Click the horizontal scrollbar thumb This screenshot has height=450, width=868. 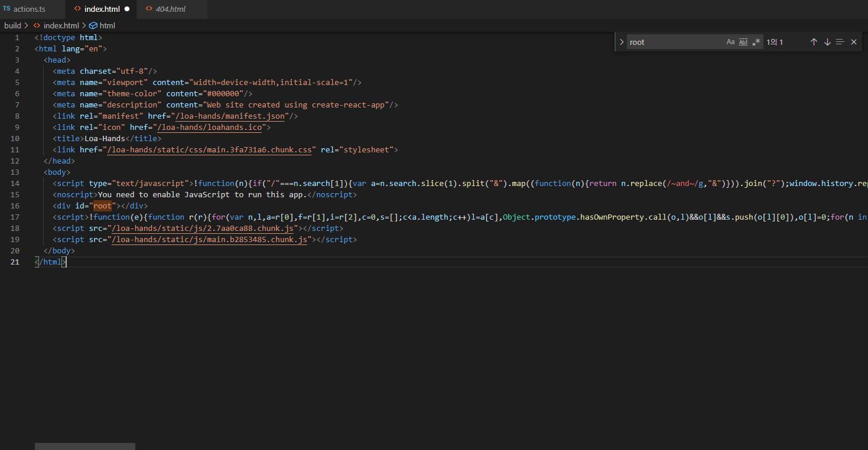click(85, 446)
